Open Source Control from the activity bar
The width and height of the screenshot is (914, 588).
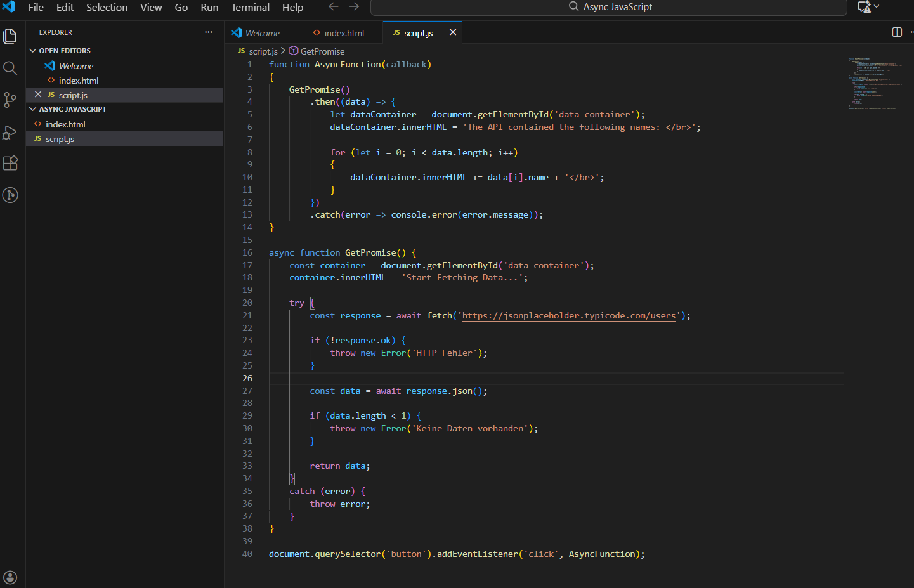point(10,100)
